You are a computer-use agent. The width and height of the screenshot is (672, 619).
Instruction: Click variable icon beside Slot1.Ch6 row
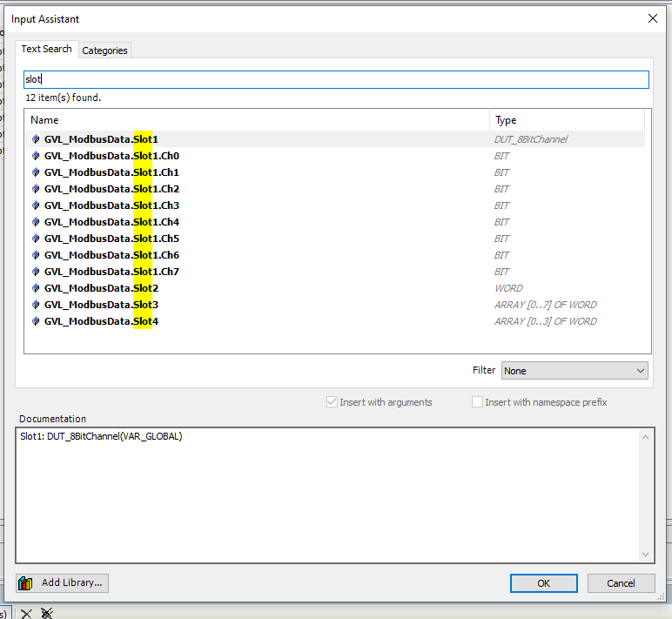(x=36, y=255)
